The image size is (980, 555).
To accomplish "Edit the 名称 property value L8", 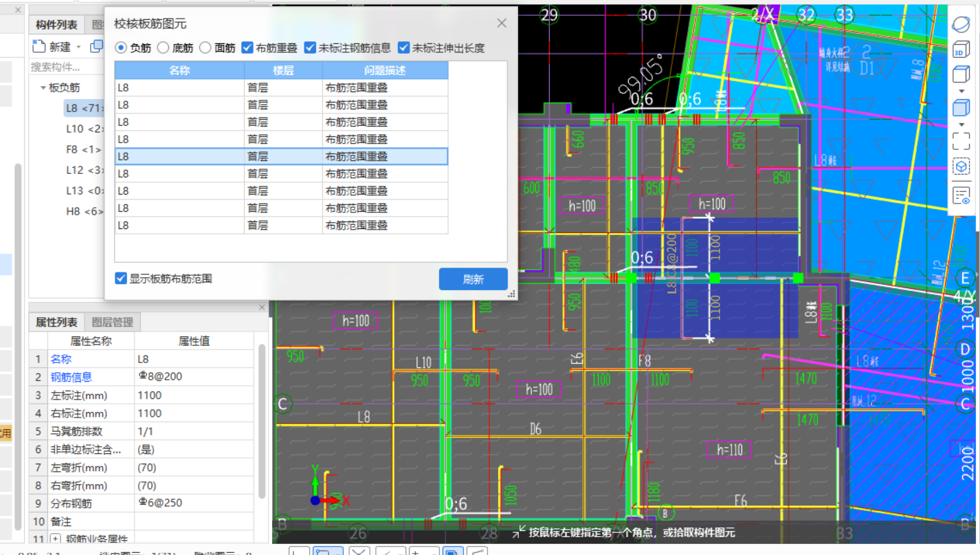I will (194, 359).
